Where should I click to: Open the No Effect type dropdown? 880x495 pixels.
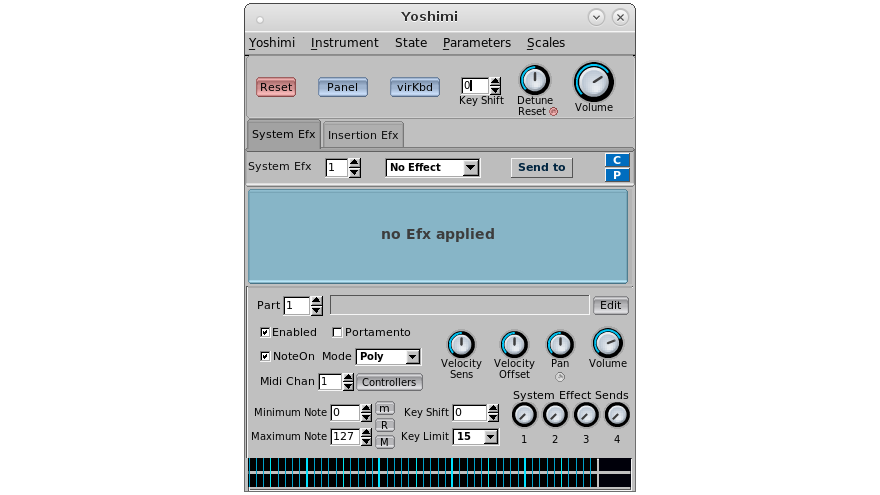pyautogui.click(x=433, y=167)
